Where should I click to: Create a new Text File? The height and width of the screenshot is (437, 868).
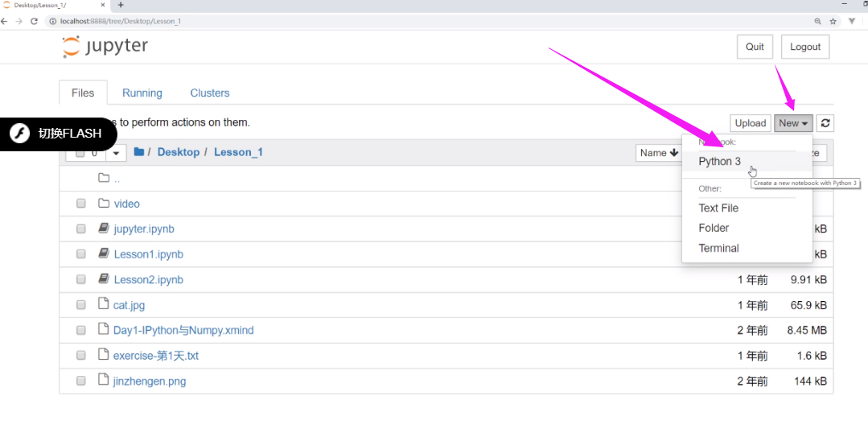click(718, 208)
